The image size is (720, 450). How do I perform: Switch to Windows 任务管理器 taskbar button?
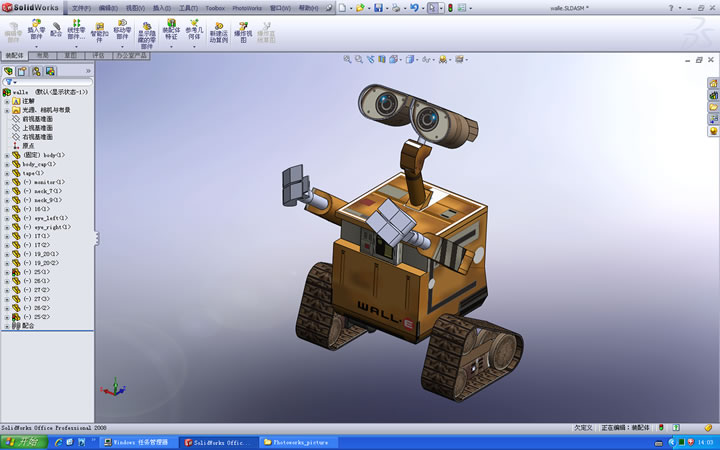139,443
